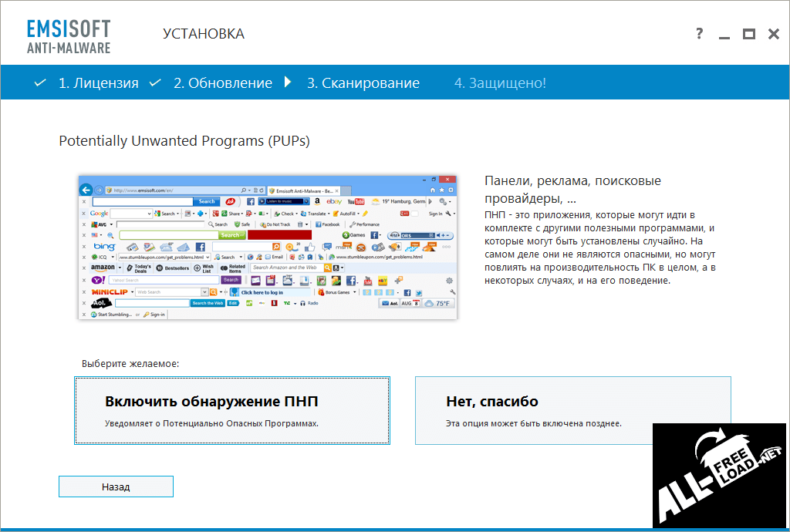Go to step 2. Обновление
Viewport: 790px width, 532px height.
(x=222, y=83)
